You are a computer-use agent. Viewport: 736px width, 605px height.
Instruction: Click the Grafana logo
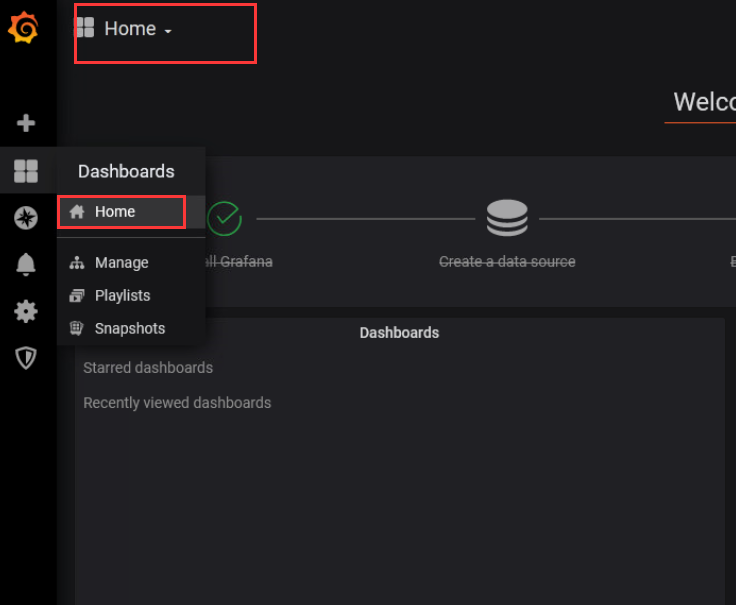point(23,28)
